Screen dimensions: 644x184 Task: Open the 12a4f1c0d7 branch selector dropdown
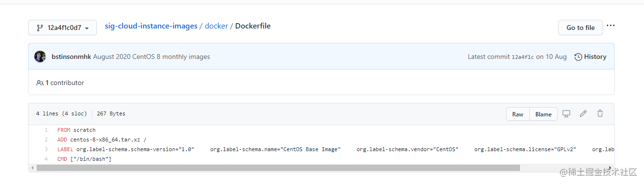(x=62, y=28)
